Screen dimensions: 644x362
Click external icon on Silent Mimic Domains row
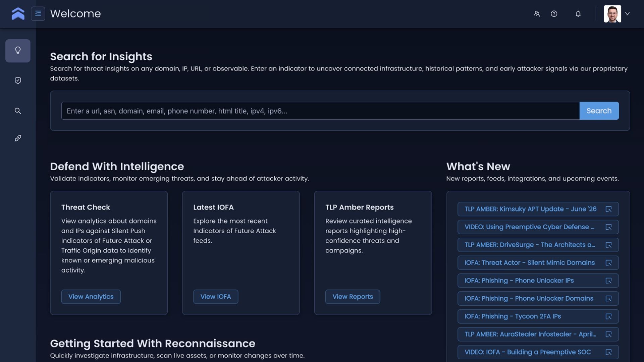click(609, 263)
